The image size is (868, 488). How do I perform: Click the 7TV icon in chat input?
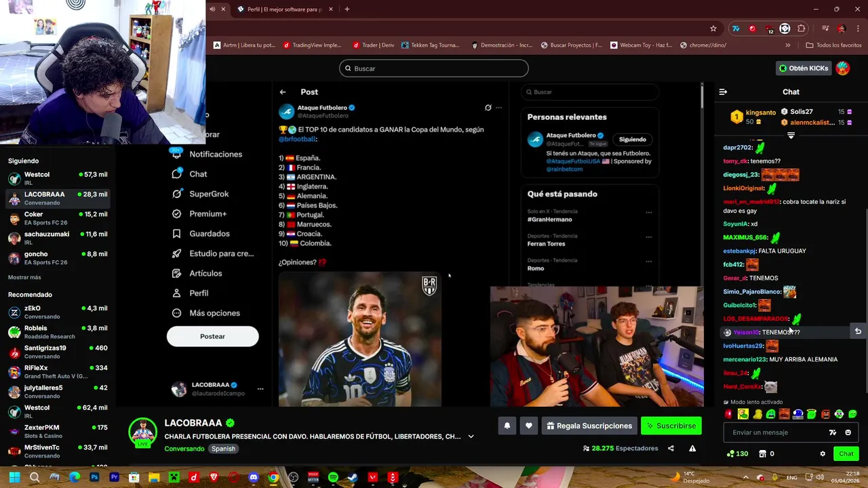[x=833, y=432]
